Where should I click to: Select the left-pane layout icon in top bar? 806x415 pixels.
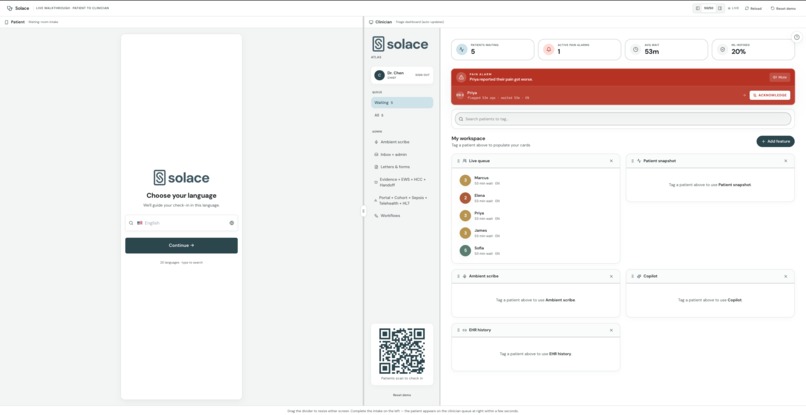coord(698,8)
